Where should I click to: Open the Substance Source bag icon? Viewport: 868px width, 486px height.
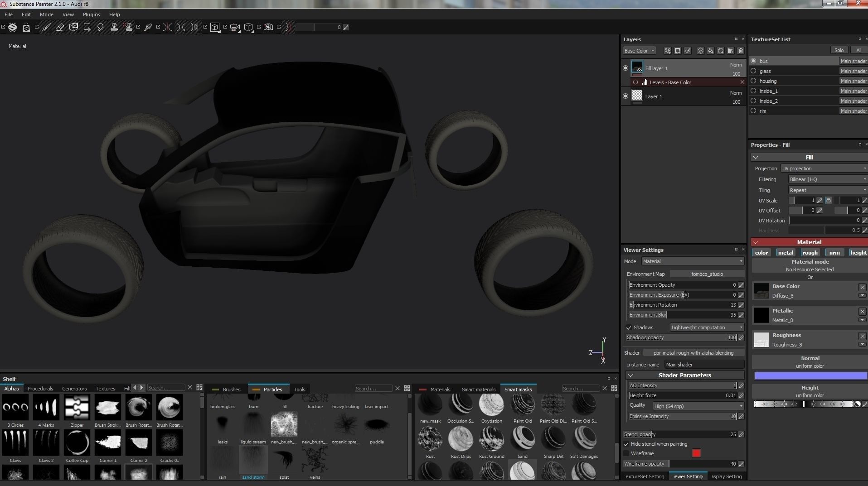[x=26, y=27]
